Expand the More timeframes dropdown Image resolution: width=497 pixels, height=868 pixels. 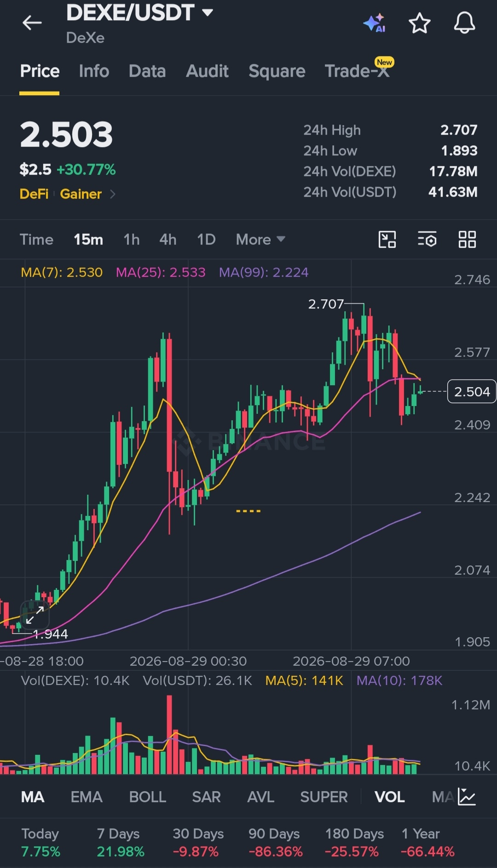[x=260, y=240]
